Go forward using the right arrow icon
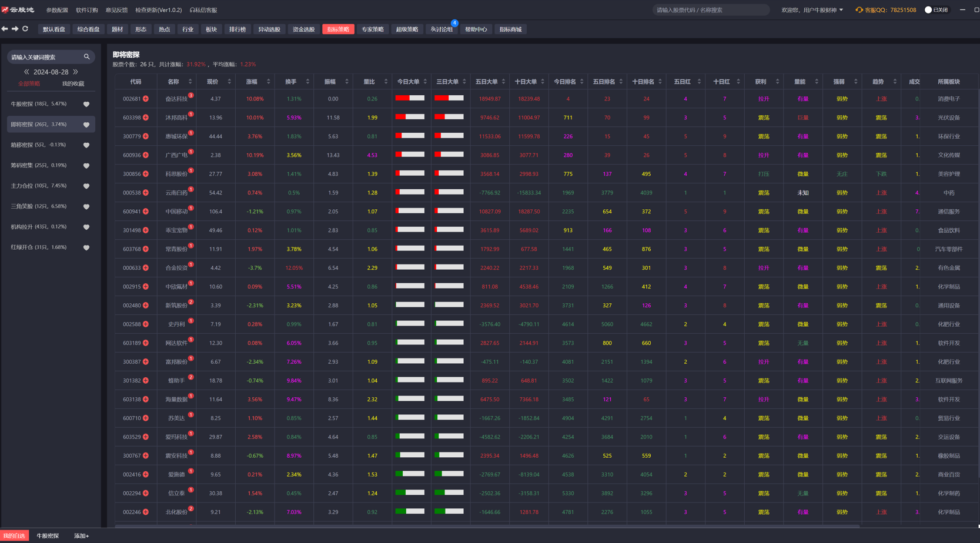This screenshot has width=980, height=543. point(15,29)
